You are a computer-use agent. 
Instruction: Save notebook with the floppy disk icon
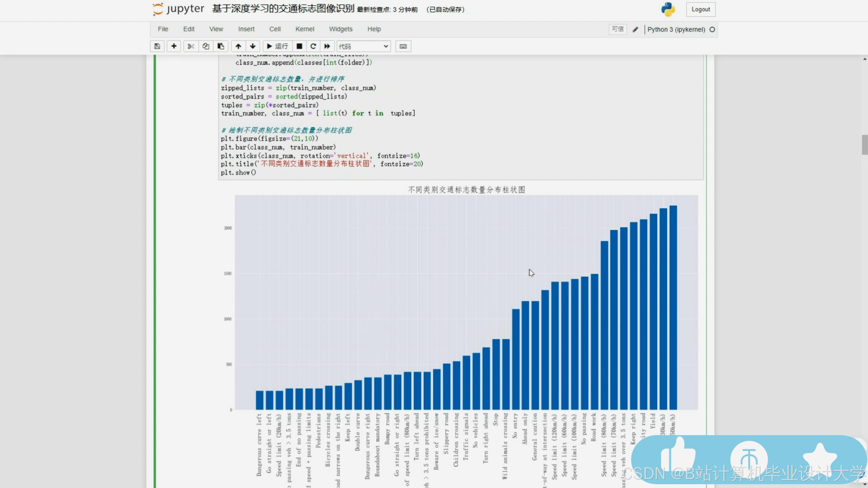point(157,46)
